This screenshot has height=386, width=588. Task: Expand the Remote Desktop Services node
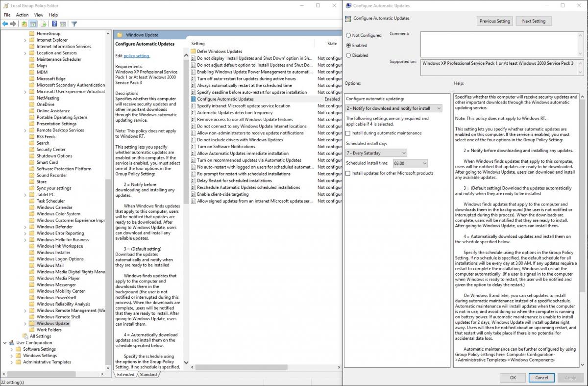[x=25, y=130]
